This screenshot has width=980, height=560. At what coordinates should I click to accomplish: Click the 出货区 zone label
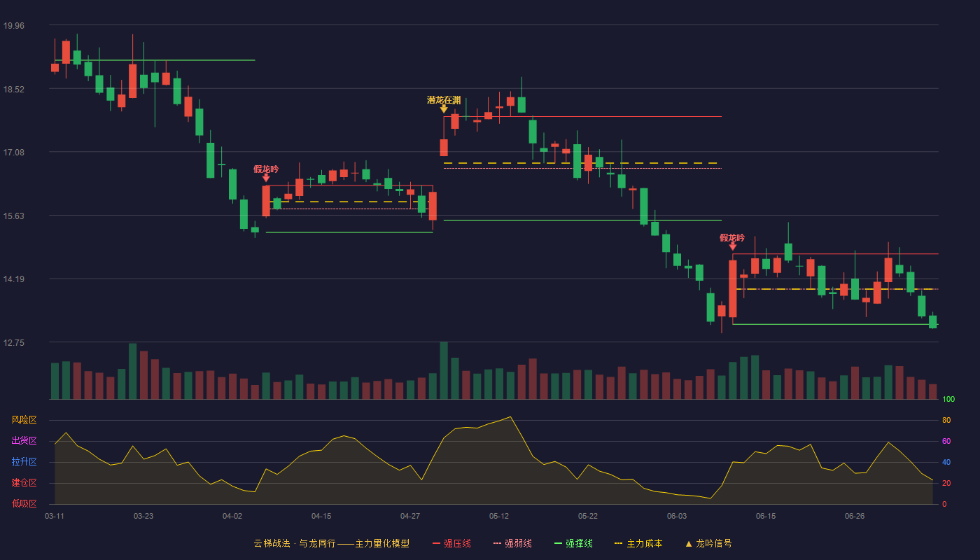coord(24,441)
